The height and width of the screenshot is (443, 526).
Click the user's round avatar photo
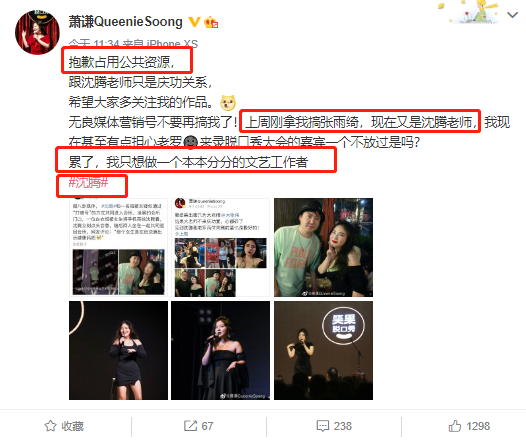tap(37, 32)
